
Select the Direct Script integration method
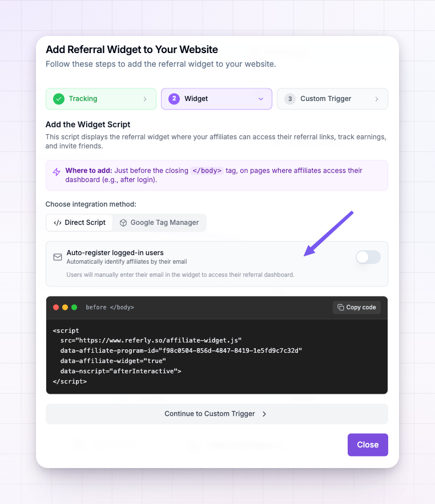coord(80,223)
